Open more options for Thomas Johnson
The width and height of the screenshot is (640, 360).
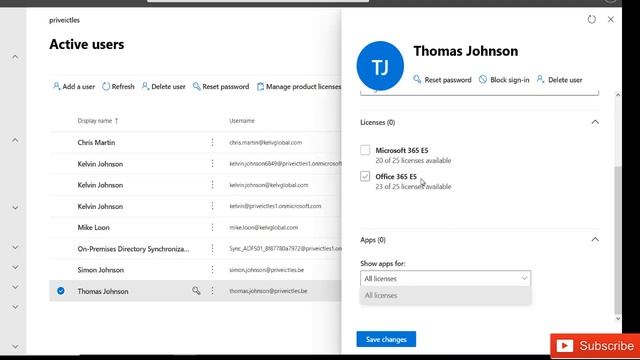pos(212,291)
